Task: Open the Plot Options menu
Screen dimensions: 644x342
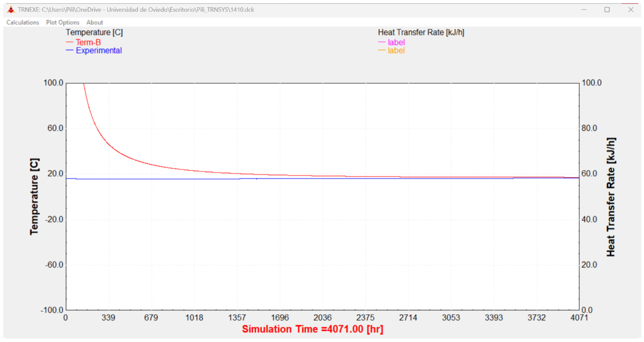Action: [63, 23]
